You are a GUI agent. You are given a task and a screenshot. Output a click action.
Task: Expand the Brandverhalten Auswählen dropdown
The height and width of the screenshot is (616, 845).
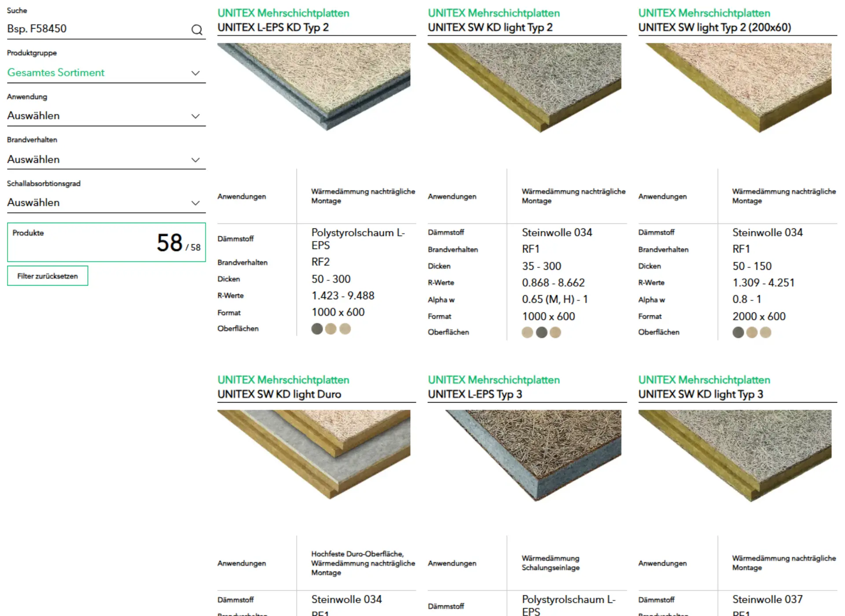pos(106,159)
